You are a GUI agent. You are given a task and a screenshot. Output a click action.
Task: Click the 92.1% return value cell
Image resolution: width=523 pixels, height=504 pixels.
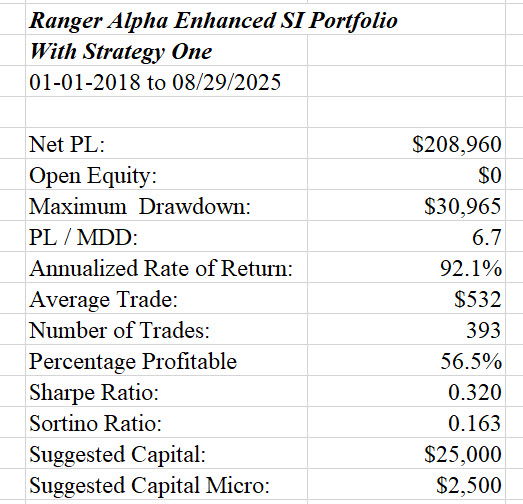(406, 268)
